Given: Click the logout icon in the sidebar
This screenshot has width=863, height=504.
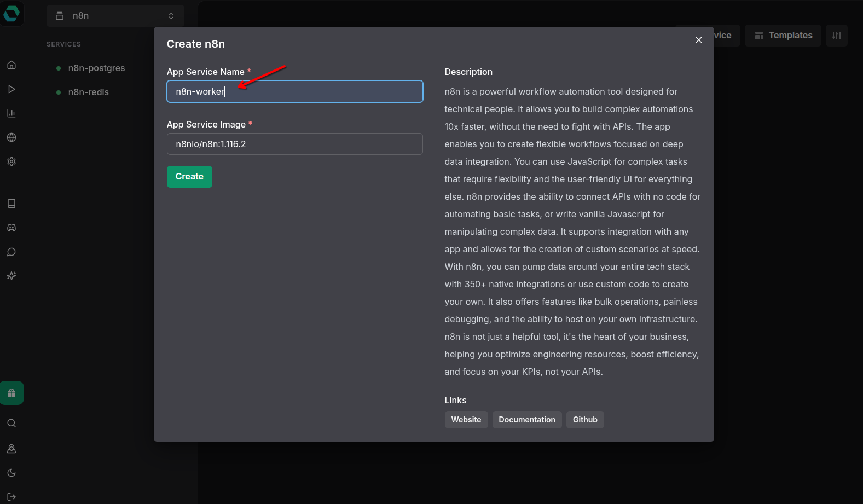Looking at the screenshot, I should point(11,497).
